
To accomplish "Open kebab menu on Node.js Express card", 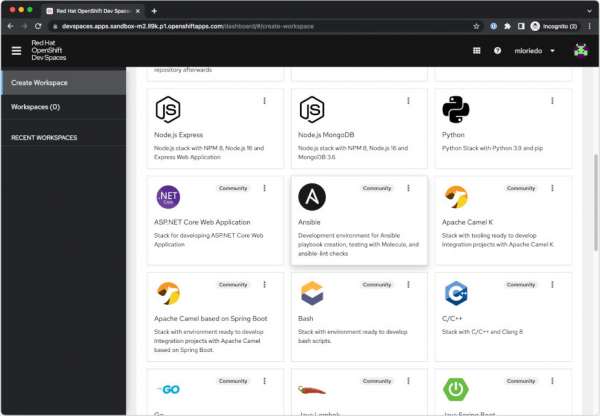I will [x=264, y=101].
